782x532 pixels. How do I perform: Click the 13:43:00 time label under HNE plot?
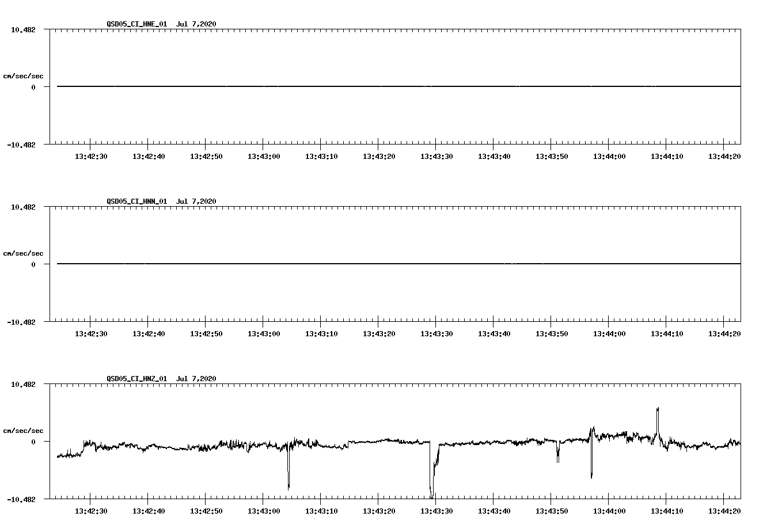coord(264,156)
